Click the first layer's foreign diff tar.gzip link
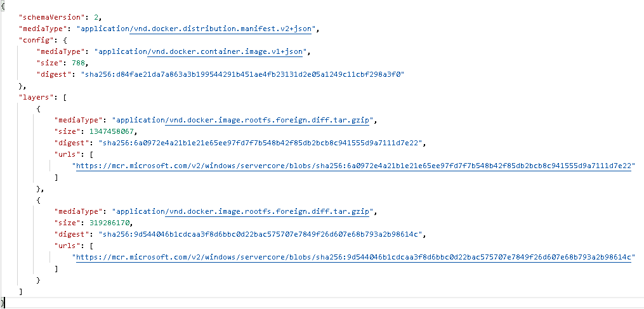 tap(267, 121)
